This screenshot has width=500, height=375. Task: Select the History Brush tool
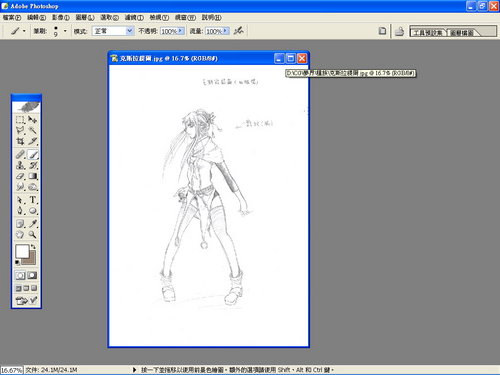(x=33, y=165)
